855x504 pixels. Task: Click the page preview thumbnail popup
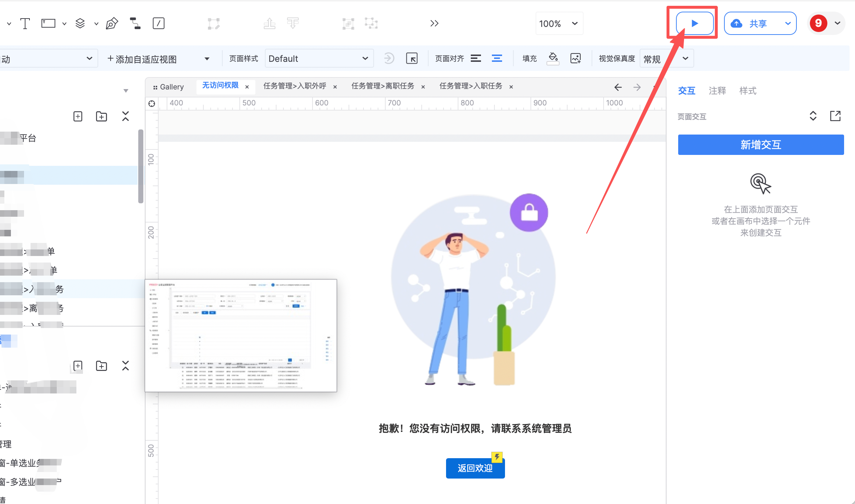241,335
